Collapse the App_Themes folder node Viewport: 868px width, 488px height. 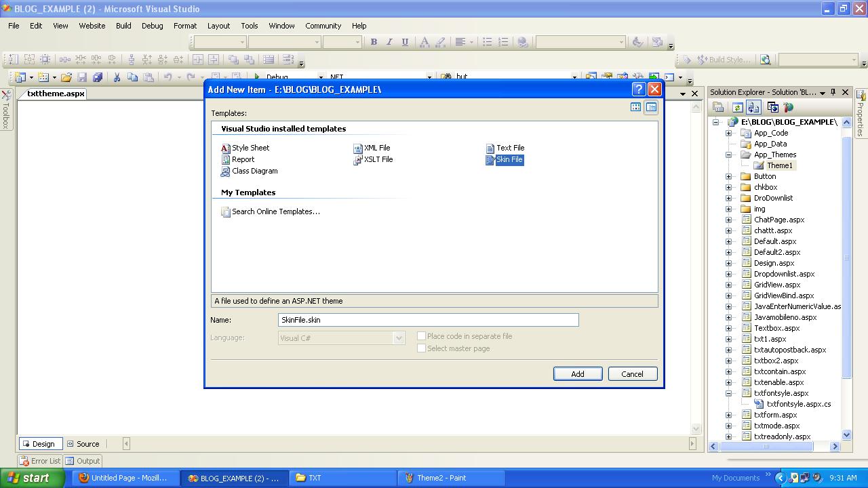[x=729, y=155]
